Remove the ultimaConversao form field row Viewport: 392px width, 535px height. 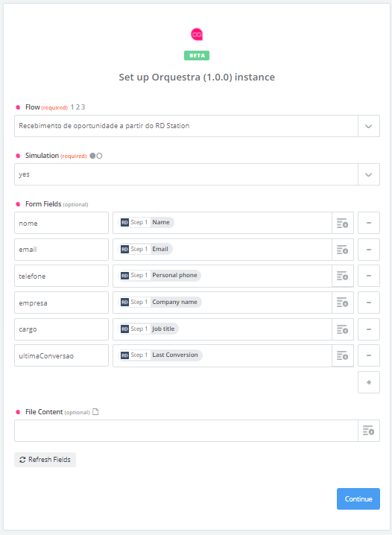[369, 356]
